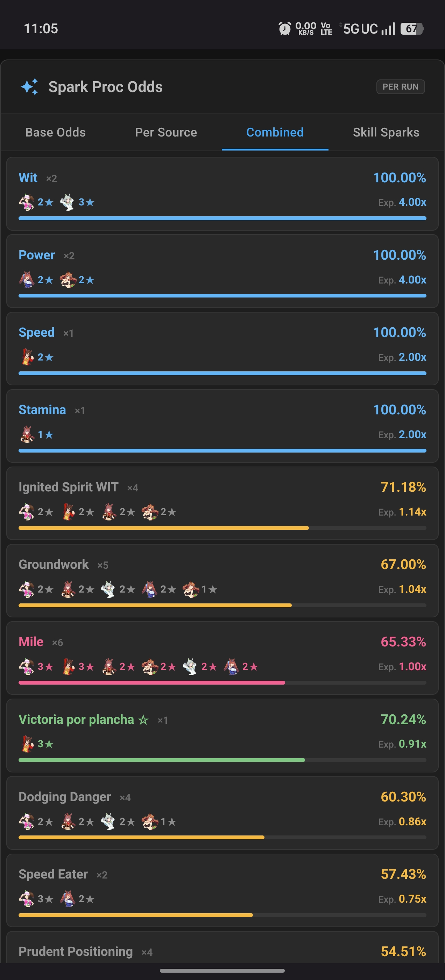This screenshot has width=445, height=980.
Task: Click the Groundwork spark title
Action: pyautogui.click(x=54, y=564)
